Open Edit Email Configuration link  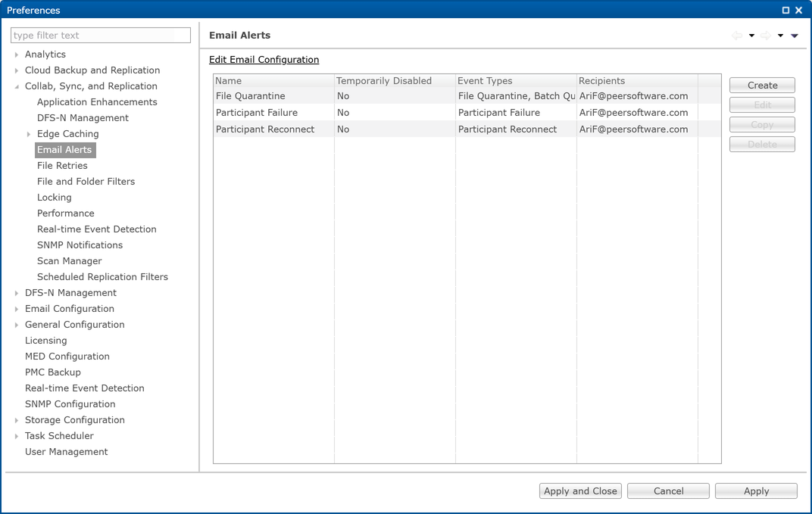(x=264, y=60)
